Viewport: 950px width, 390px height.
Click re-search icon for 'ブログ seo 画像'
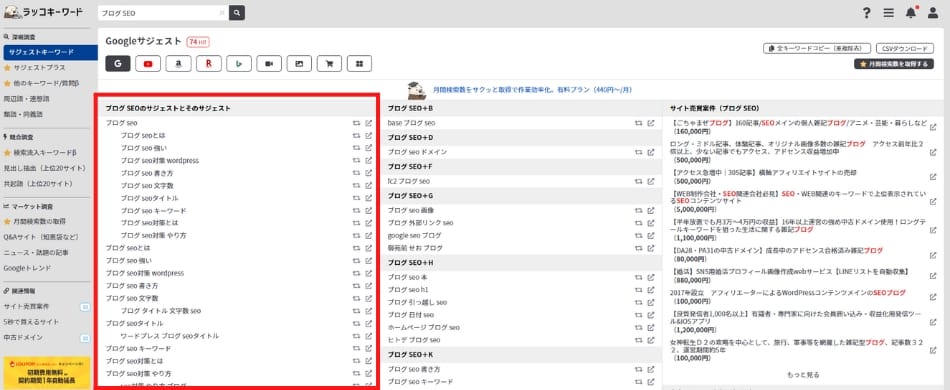click(639, 210)
